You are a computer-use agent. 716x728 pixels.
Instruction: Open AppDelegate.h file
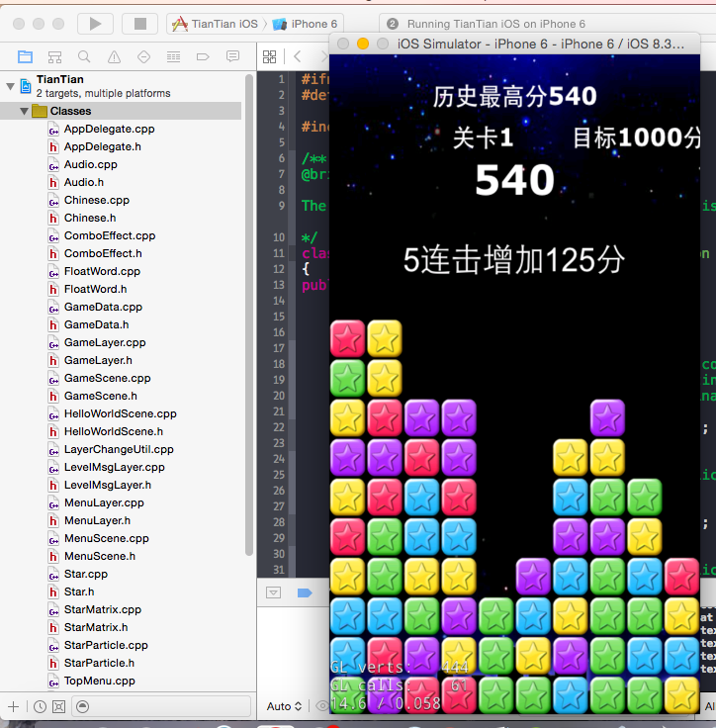102,146
